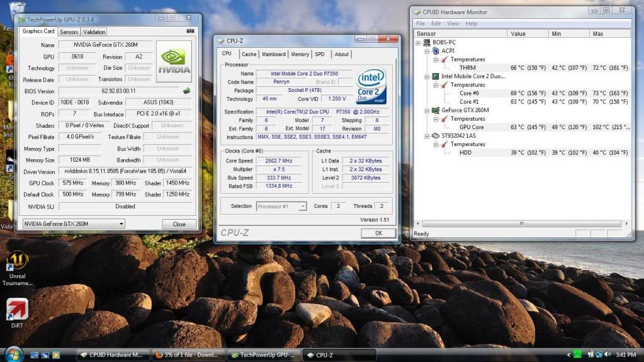The image size is (644, 362).
Task: Collapse Intel Mobile Core 2 Duo node
Action: click(x=427, y=76)
